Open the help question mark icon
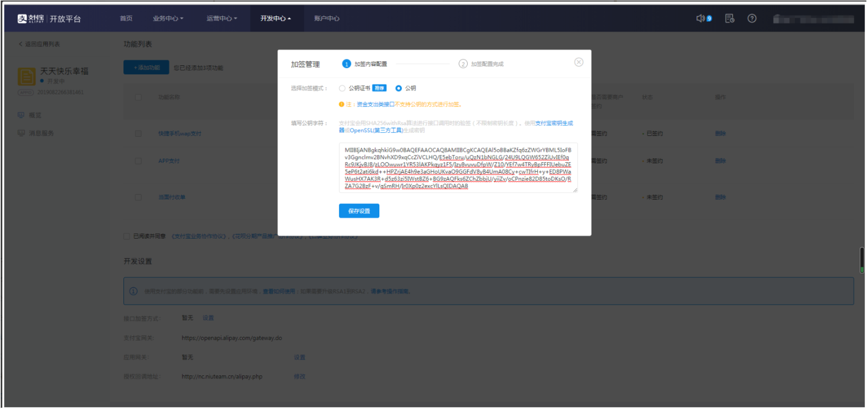The height and width of the screenshot is (409, 868). tap(752, 19)
